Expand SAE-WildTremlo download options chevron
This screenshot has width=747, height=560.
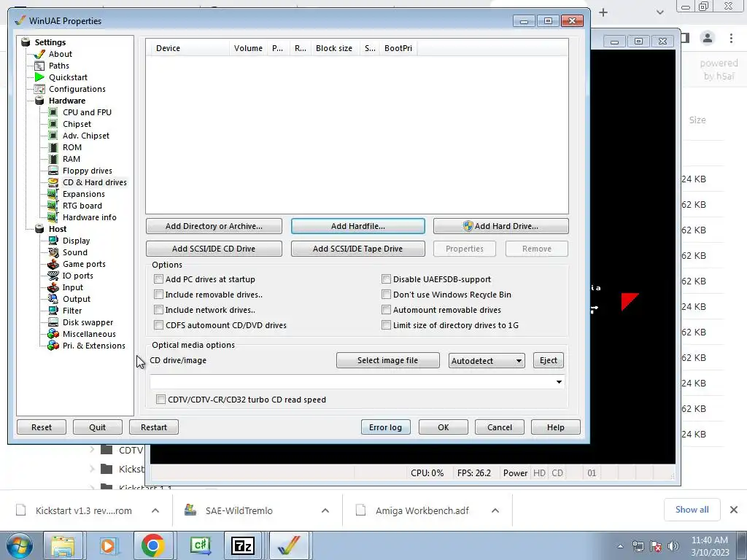325,510
